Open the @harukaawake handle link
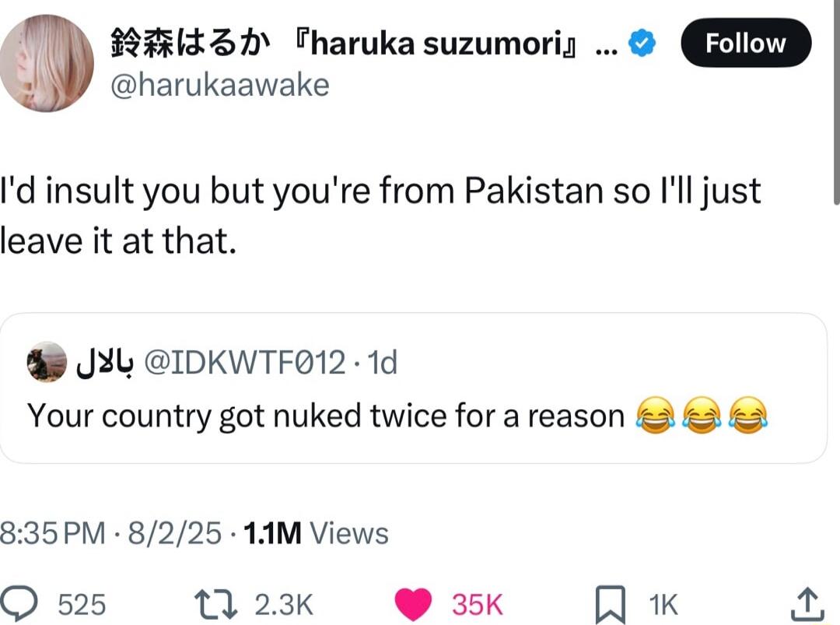 219,86
